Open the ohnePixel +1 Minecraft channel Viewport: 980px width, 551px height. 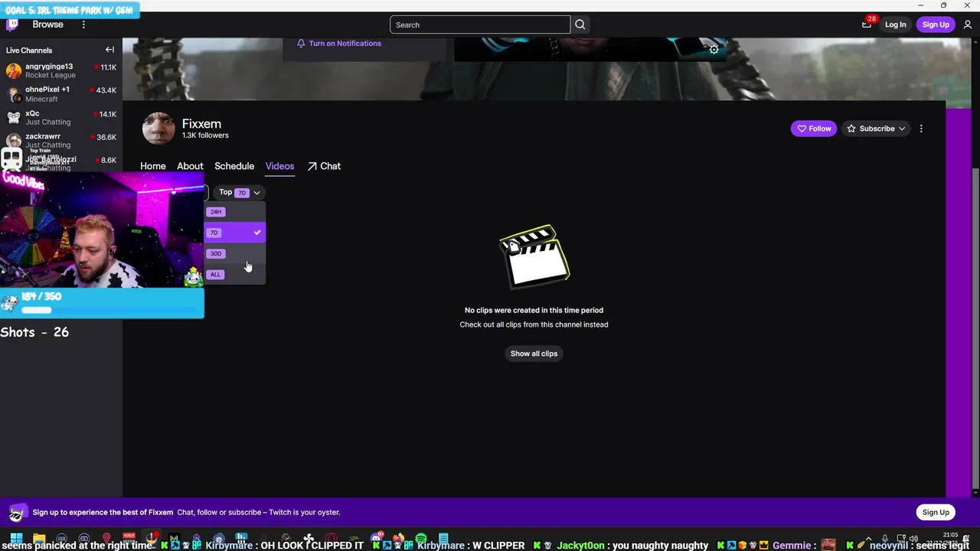click(x=61, y=94)
